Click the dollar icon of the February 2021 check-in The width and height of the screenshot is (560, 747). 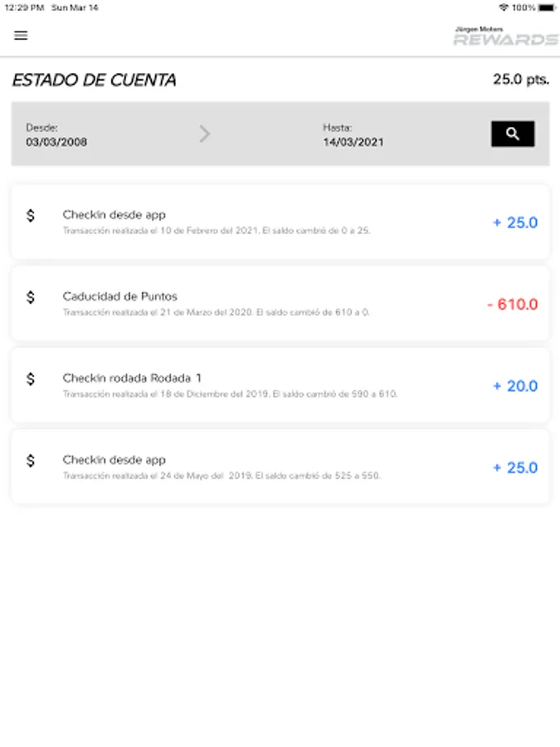(31, 216)
